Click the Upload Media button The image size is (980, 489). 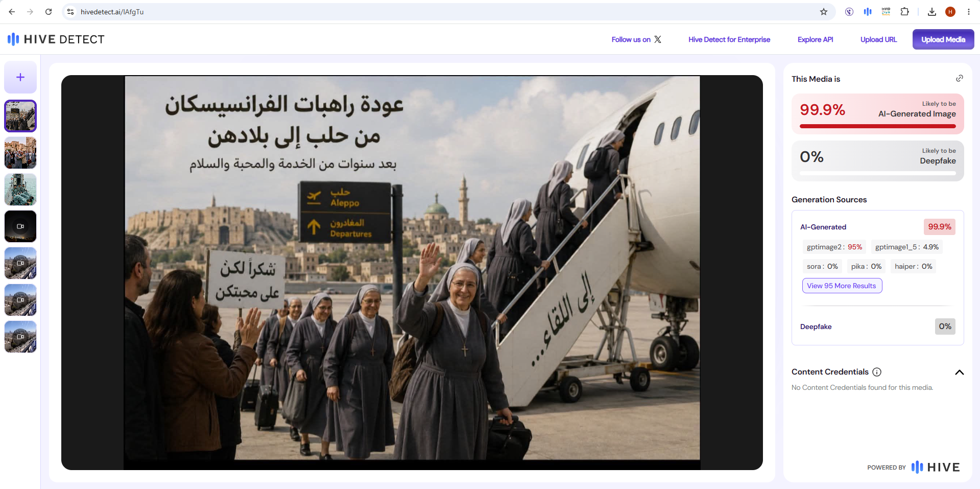943,39
